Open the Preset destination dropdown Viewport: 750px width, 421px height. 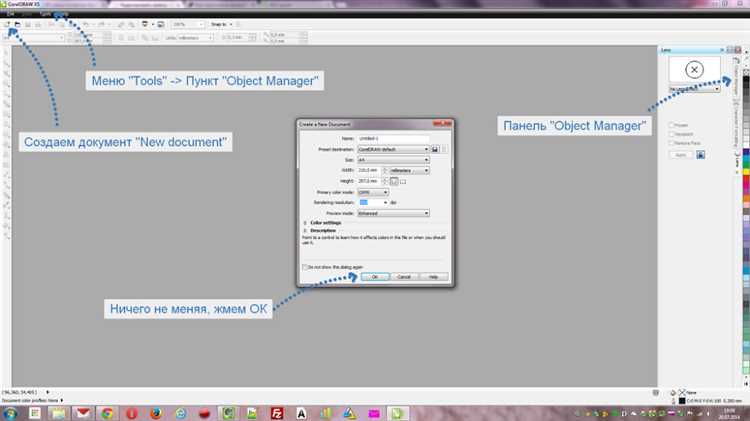click(x=393, y=149)
